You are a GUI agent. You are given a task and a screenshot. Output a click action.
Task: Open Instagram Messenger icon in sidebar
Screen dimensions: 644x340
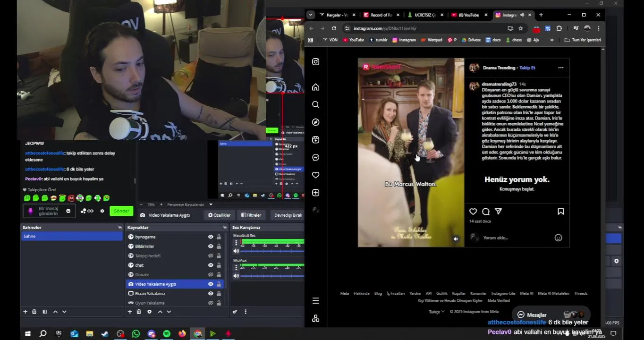[x=316, y=157]
